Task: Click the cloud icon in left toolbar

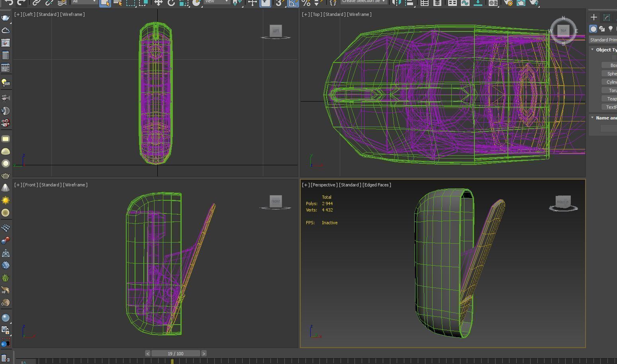Action: pyautogui.click(x=6, y=30)
